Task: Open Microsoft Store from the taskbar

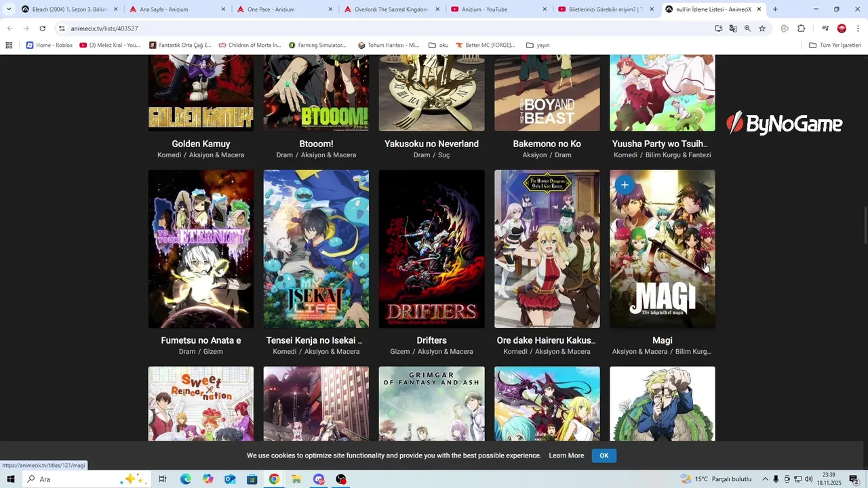Action: point(252,479)
